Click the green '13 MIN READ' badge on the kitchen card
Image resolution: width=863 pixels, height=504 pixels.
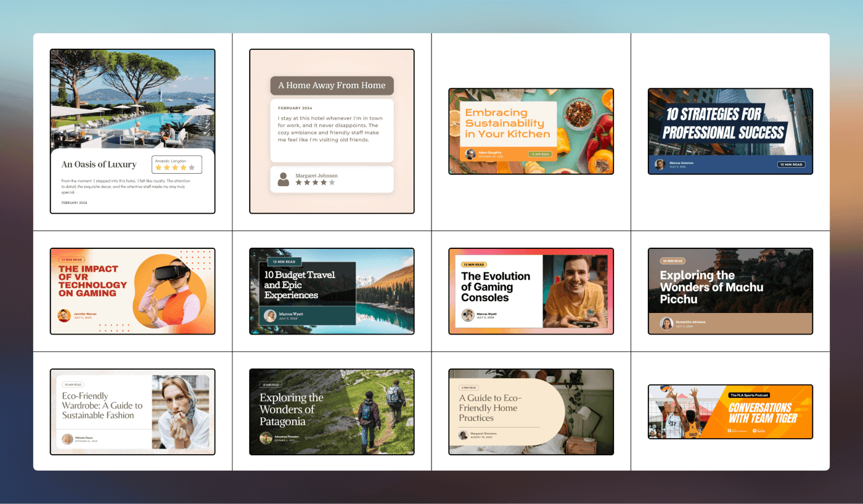(540, 154)
